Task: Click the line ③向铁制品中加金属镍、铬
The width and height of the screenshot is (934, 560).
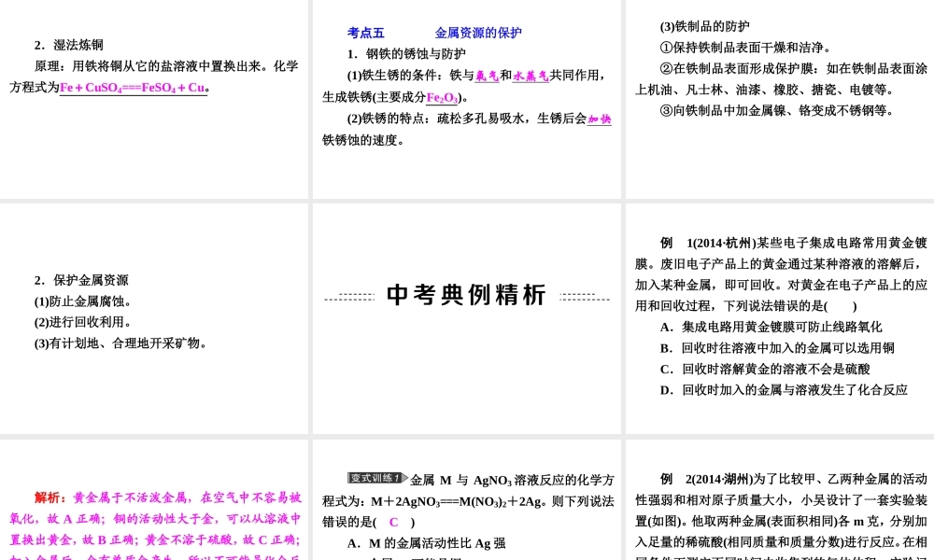Action: (x=777, y=111)
